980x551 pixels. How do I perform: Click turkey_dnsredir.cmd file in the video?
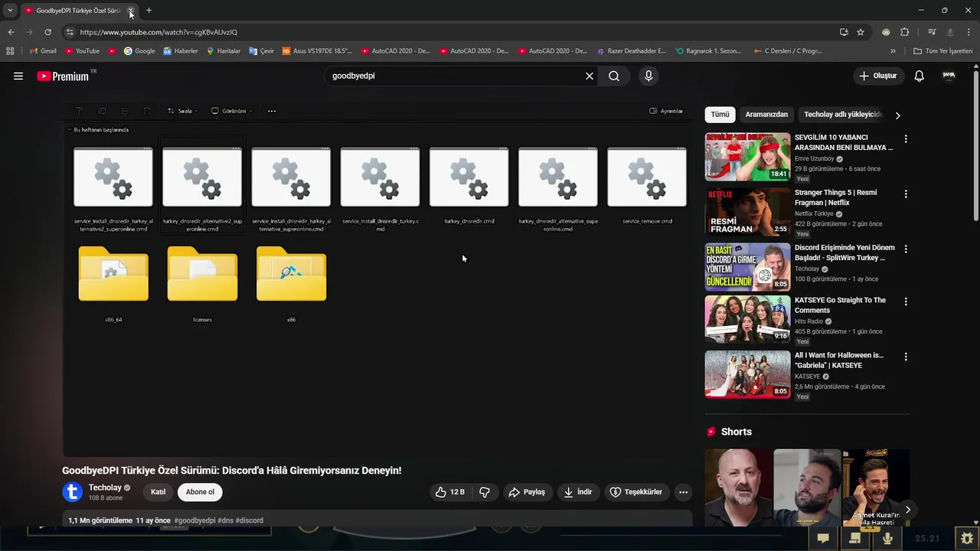point(469,186)
